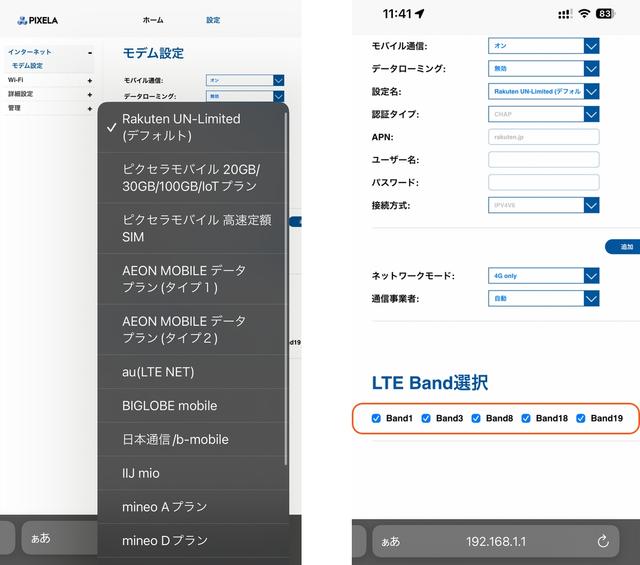Choose Rakuten UN-Limited (デフォルト) option
Image resolution: width=640 pixels, height=565 pixels.
pyautogui.click(x=192, y=127)
